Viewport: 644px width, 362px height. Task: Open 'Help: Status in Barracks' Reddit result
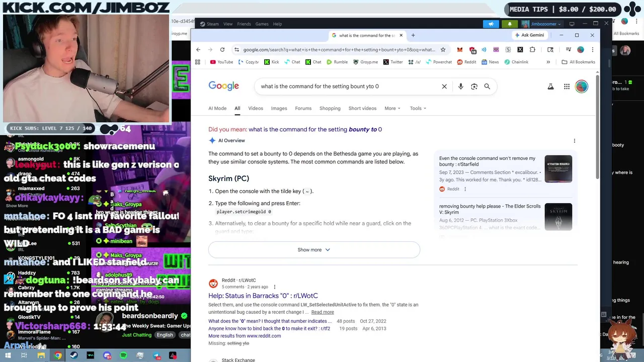[263, 296]
